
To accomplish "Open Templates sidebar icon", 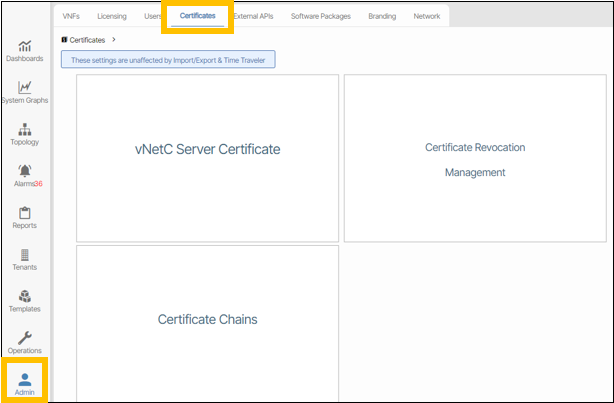I will click(25, 297).
